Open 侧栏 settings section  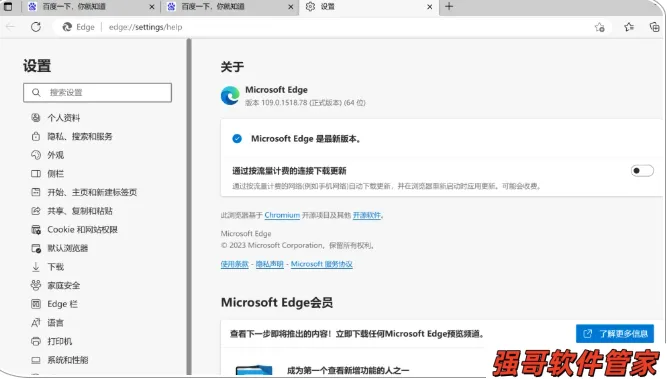(55, 174)
